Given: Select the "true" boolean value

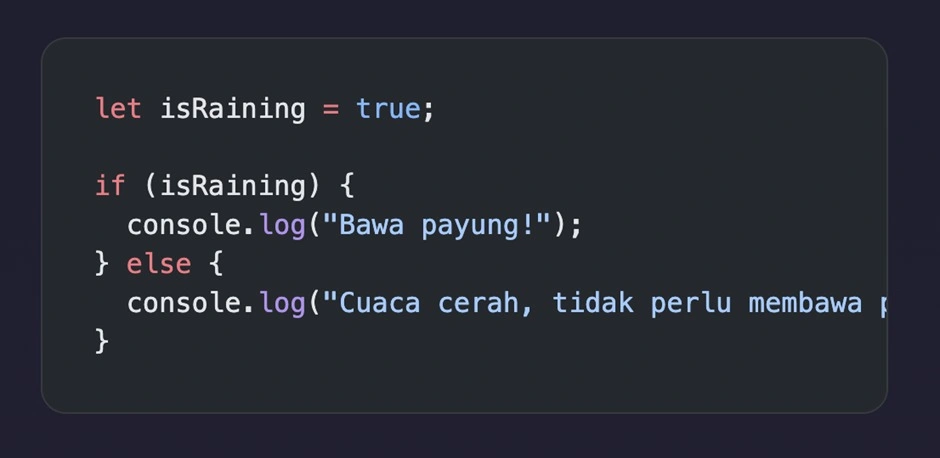Looking at the screenshot, I should [388, 108].
